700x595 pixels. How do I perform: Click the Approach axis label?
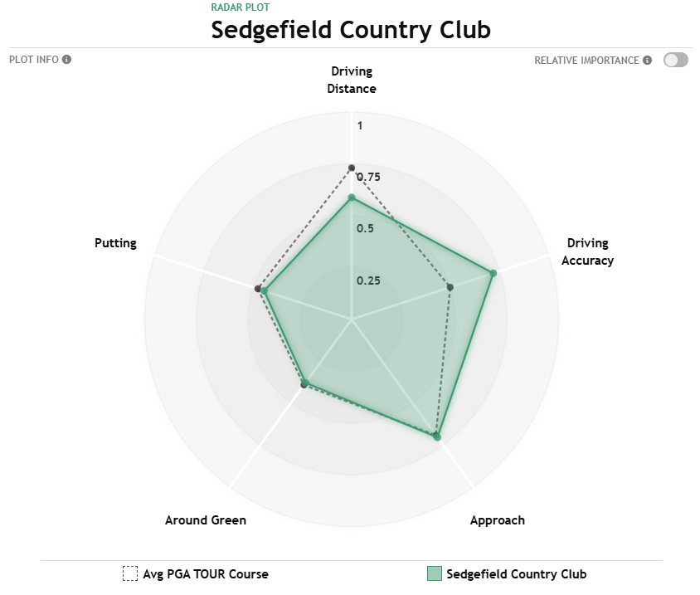[498, 520]
